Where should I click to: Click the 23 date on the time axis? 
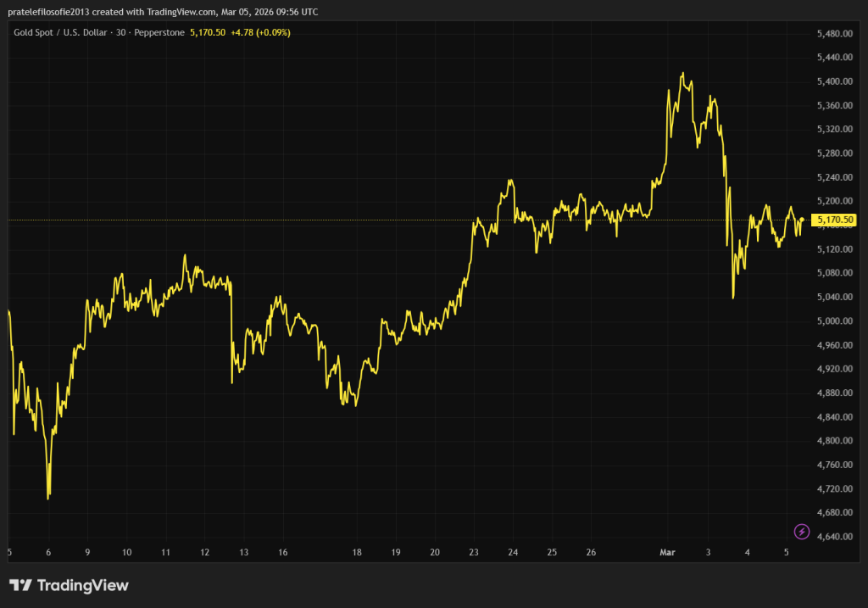[x=474, y=553]
